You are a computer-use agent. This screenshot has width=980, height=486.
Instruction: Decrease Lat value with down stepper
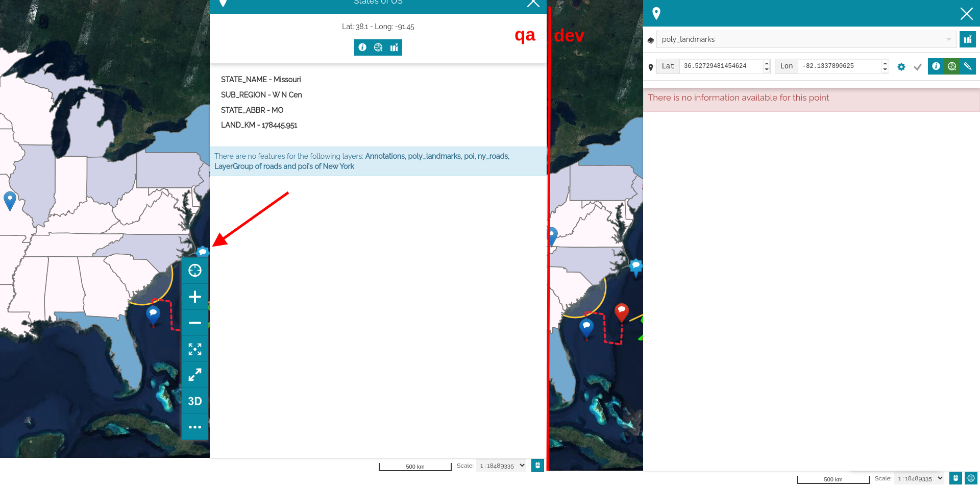click(767, 69)
